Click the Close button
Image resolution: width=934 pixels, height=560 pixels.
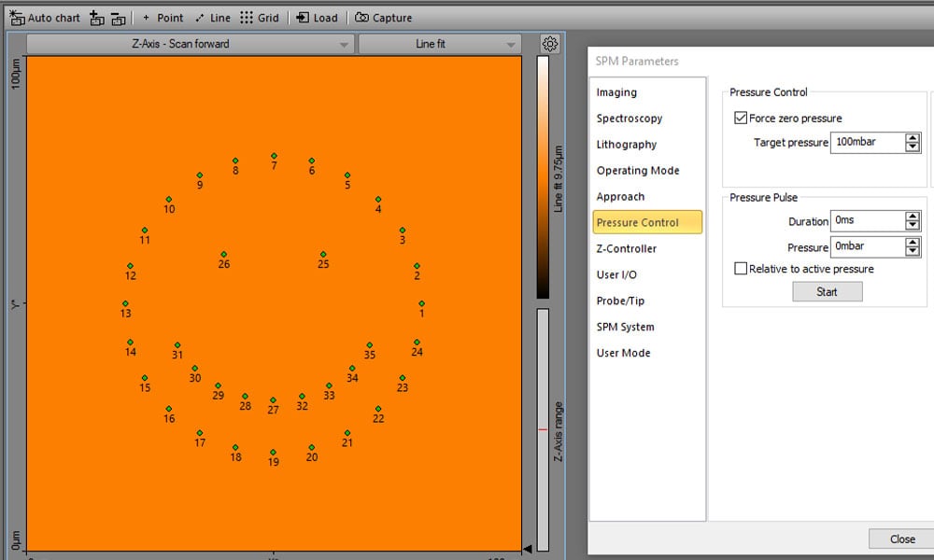[899, 539]
